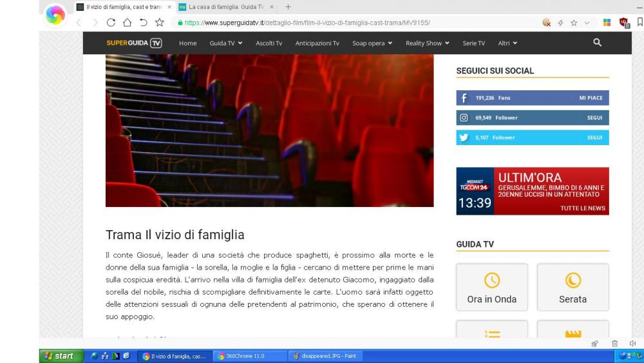Screen dimensions: 644x363
Task: Click the TGCOM24 logo in banner
Action: point(475,186)
